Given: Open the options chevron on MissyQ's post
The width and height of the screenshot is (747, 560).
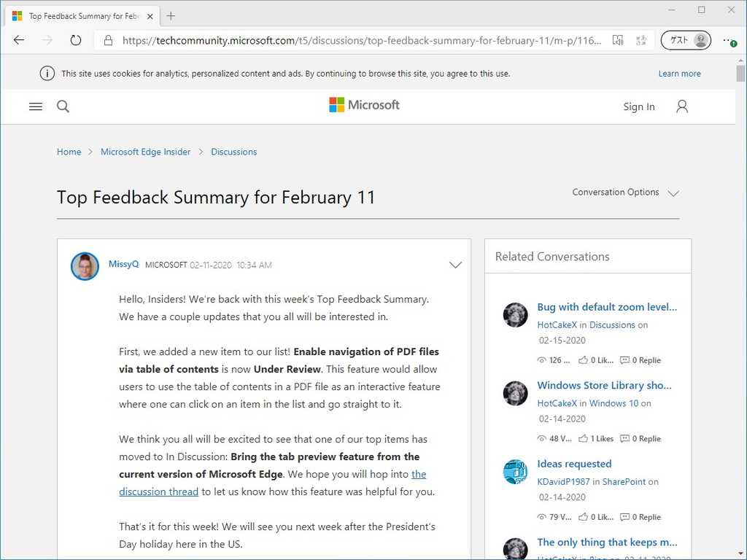Looking at the screenshot, I should [x=455, y=265].
